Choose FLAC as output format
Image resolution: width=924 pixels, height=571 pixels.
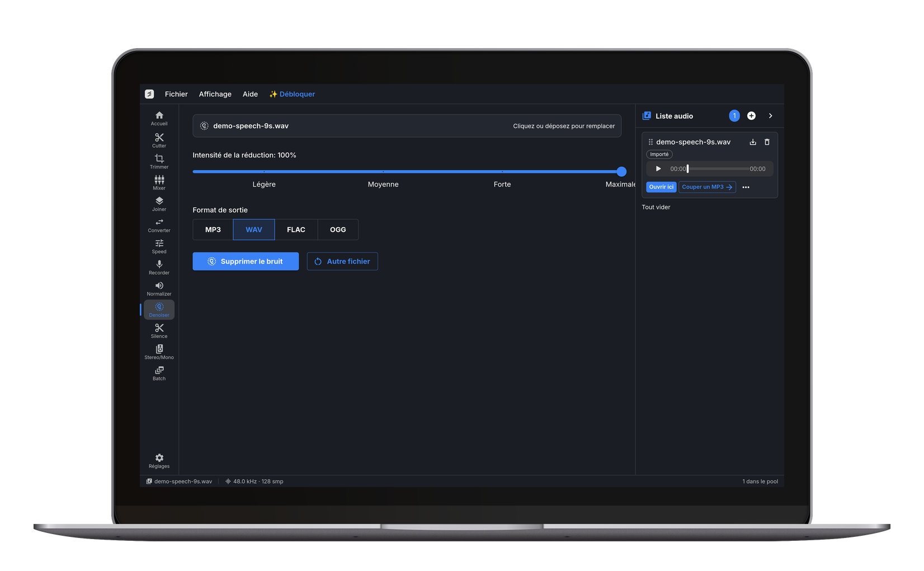click(296, 230)
